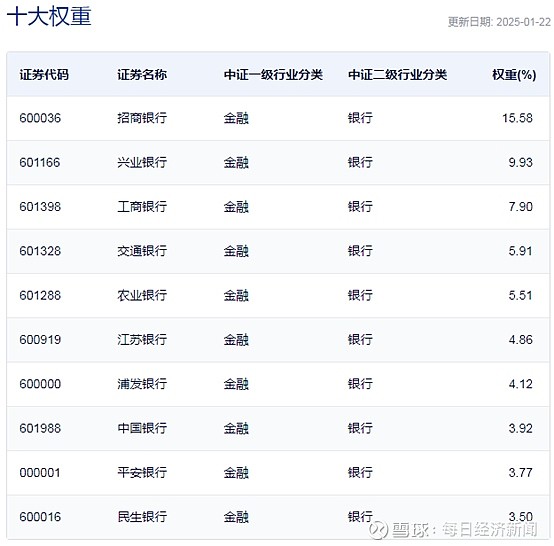Select security code 000001
The height and width of the screenshot is (546, 554).
click(x=40, y=472)
